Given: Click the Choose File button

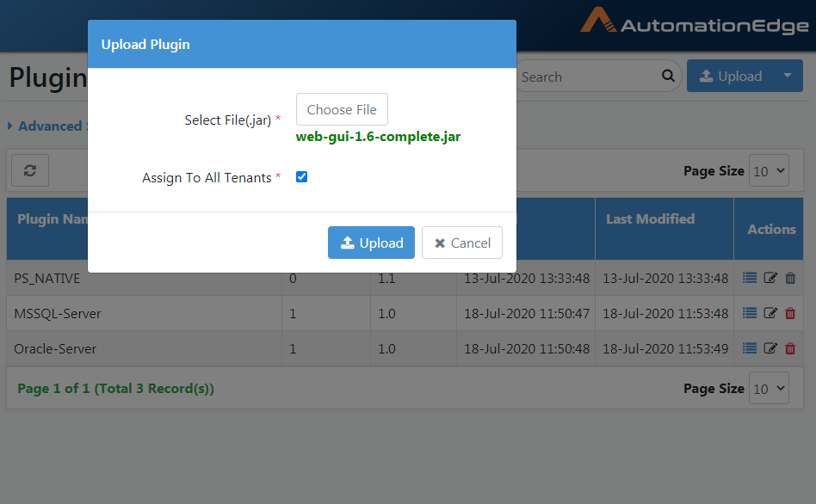Looking at the screenshot, I should tap(342, 109).
